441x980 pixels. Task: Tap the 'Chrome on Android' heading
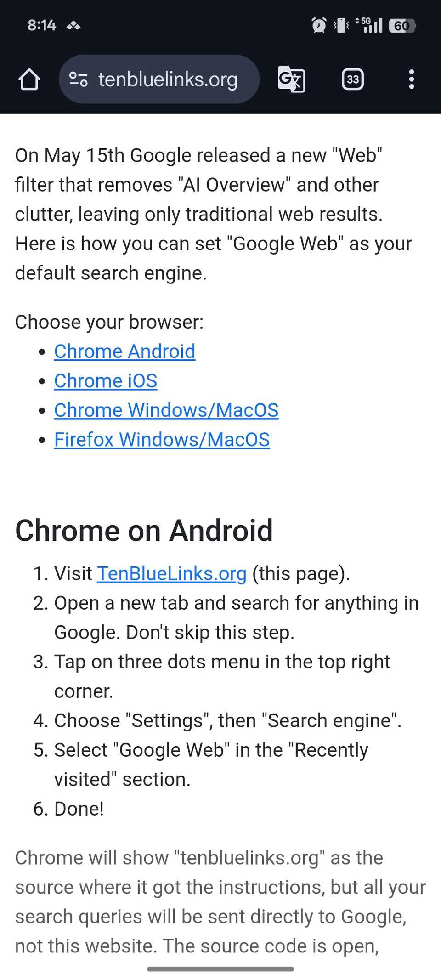click(x=144, y=531)
